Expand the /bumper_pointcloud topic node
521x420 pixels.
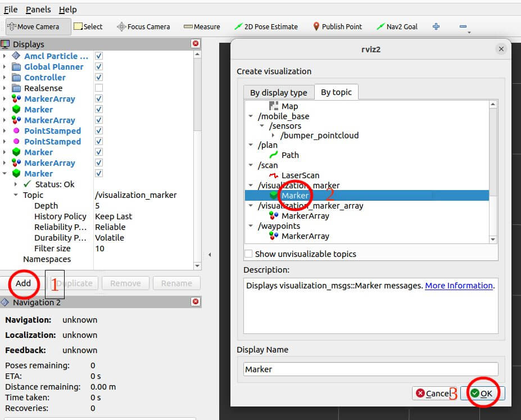274,136
